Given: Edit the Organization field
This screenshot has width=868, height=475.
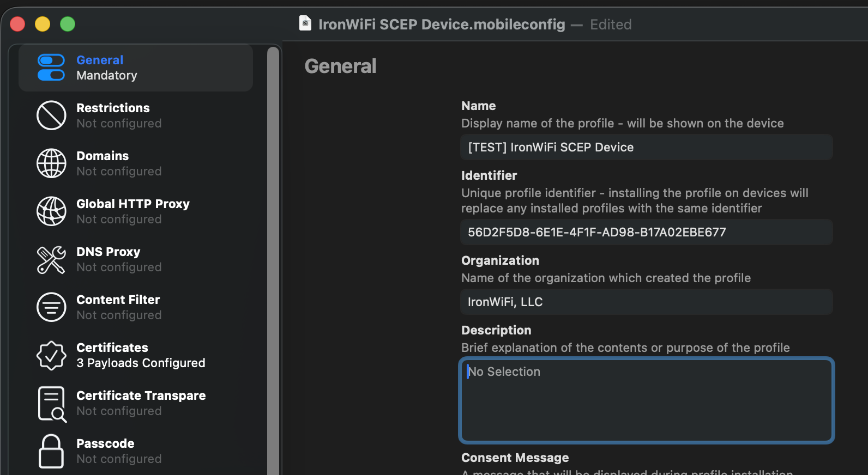Looking at the screenshot, I should [646, 302].
